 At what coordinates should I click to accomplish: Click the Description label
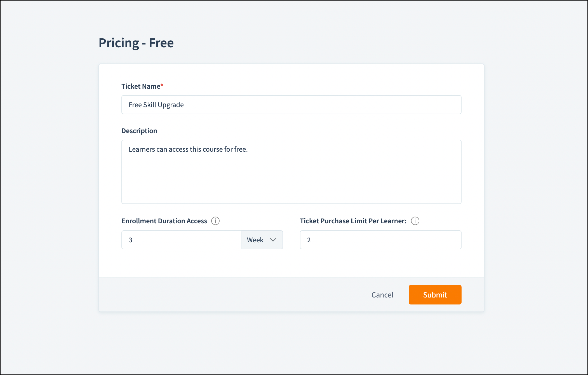click(x=139, y=131)
